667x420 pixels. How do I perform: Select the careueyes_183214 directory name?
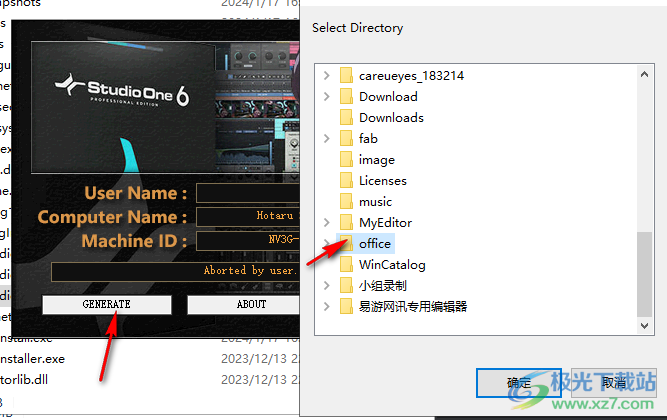point(411,76)
